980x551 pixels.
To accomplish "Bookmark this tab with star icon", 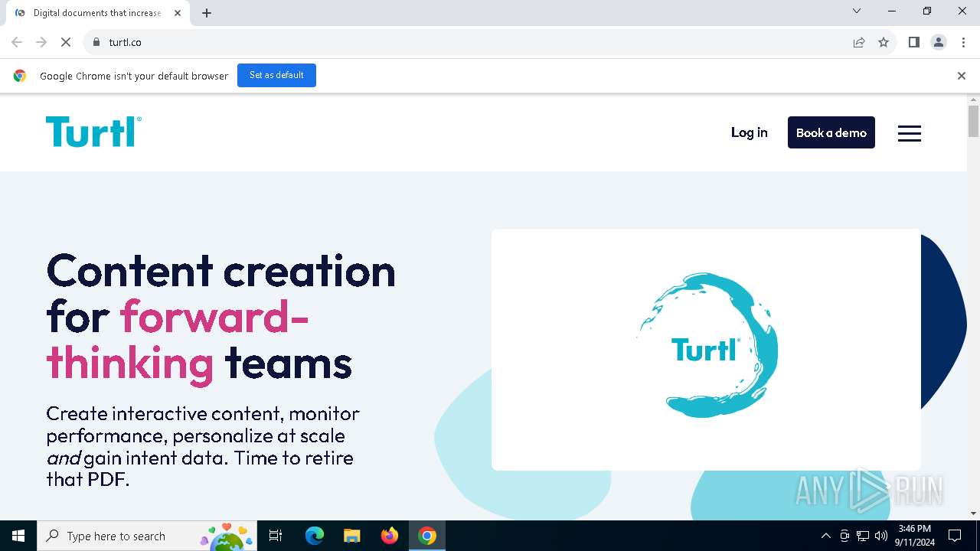I will click(x=884, y=42).
